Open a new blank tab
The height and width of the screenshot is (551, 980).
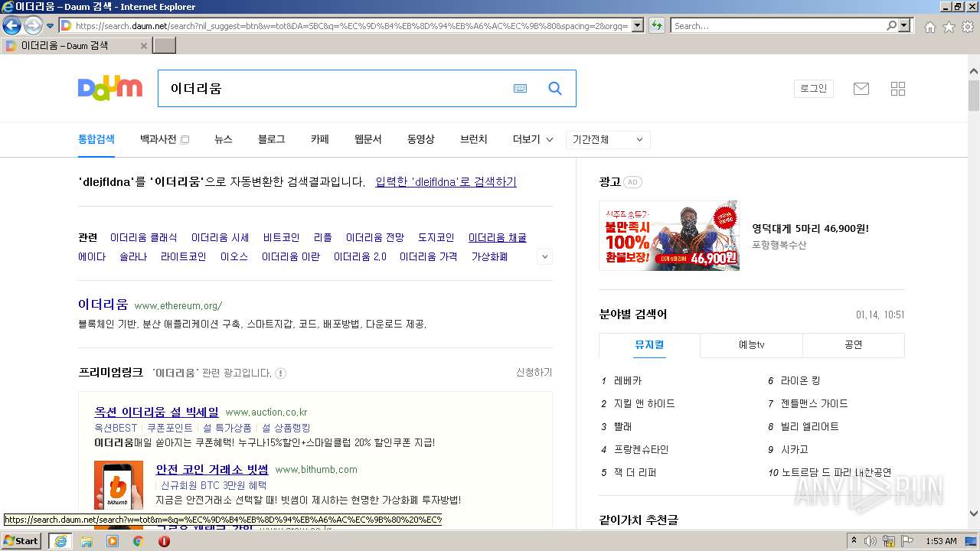[165, 45]
